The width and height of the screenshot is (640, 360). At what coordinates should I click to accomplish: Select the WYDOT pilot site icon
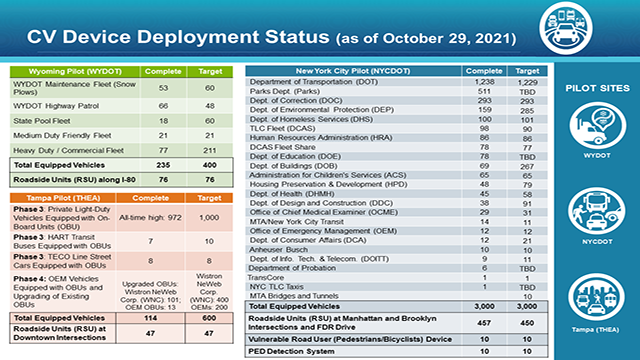click(x=598, y=125)
